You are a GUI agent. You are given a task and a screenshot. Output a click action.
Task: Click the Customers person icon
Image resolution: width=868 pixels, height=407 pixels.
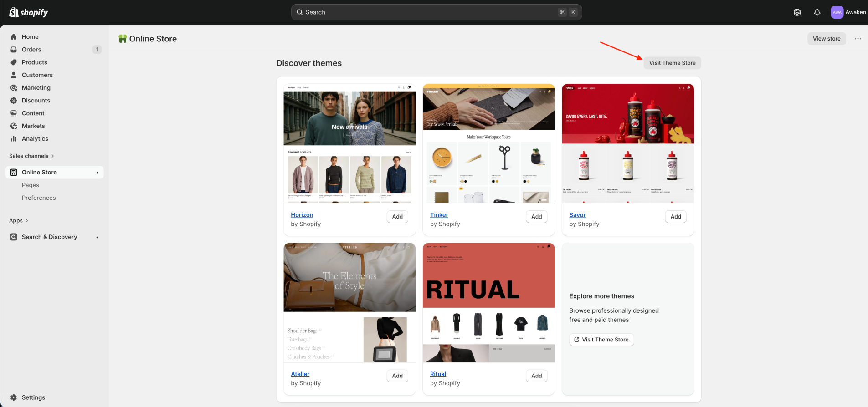[x=14, y=75]
